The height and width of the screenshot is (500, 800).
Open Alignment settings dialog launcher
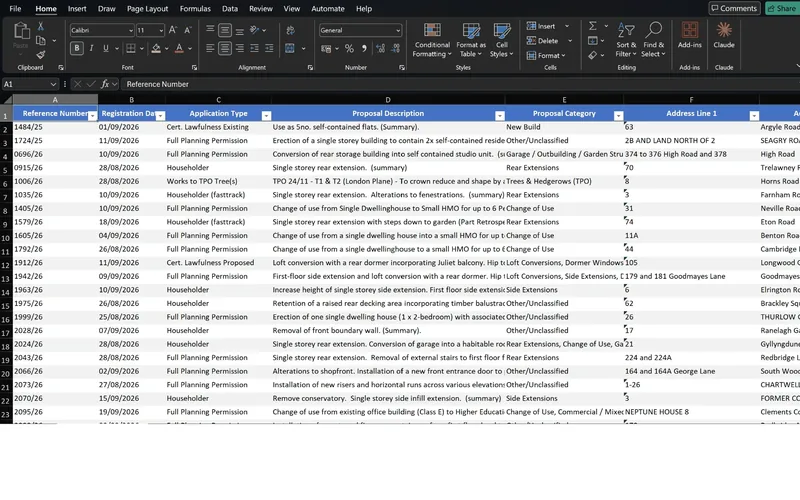click(310, 67)
